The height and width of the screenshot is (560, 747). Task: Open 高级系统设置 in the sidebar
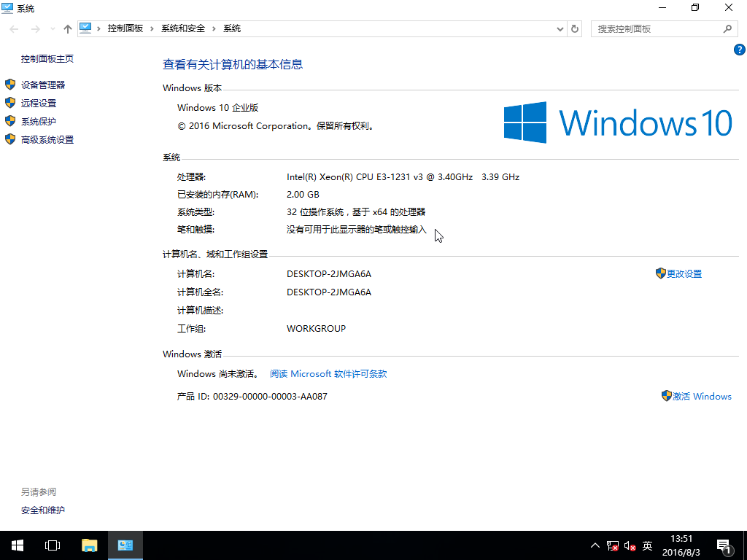[47, 140]
